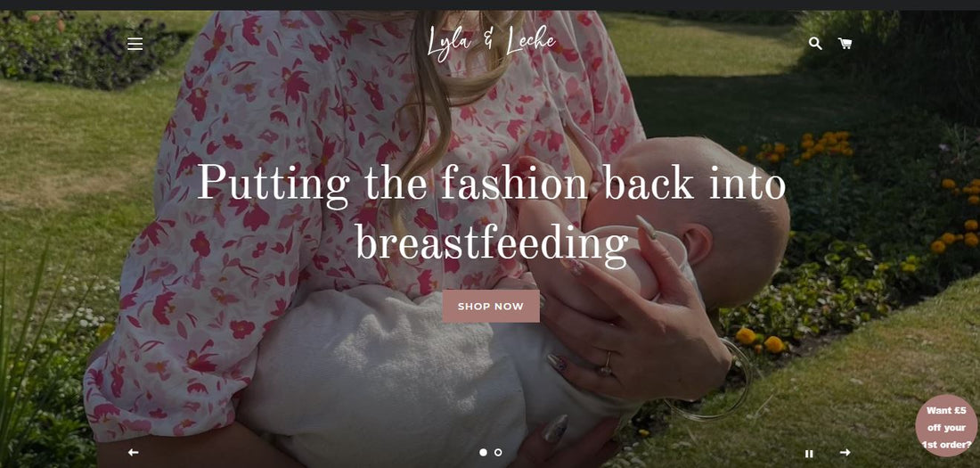980x468 pixels.
Task: Pause the slideshow autoplay
Action: click(x=809, y=454)
